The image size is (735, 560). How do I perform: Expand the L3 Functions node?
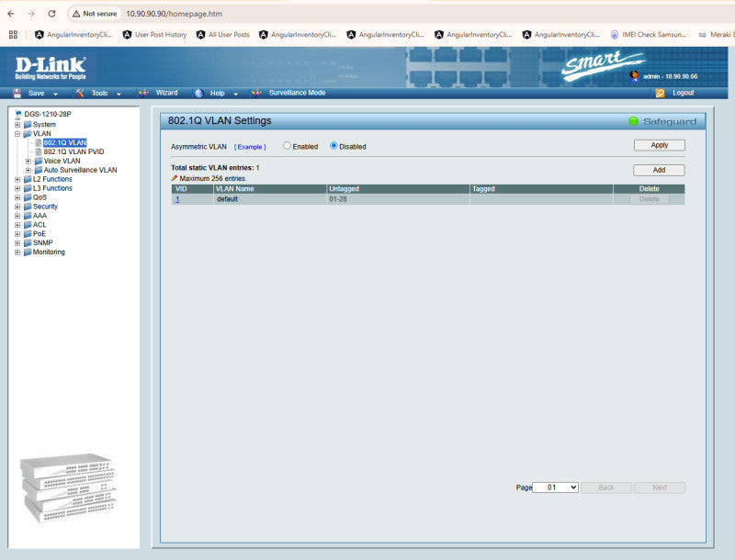pos(17,189)
